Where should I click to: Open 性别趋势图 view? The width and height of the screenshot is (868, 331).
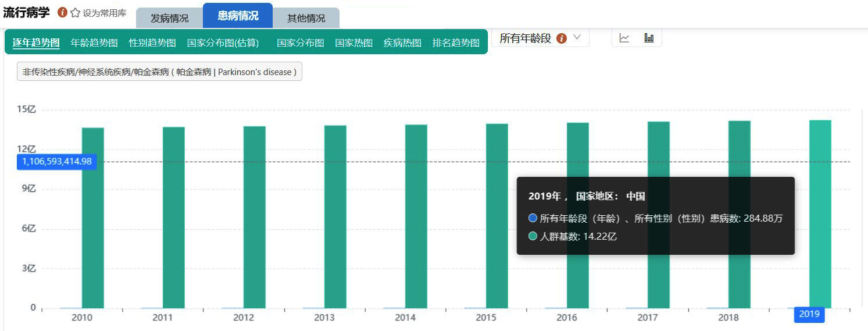152,42
